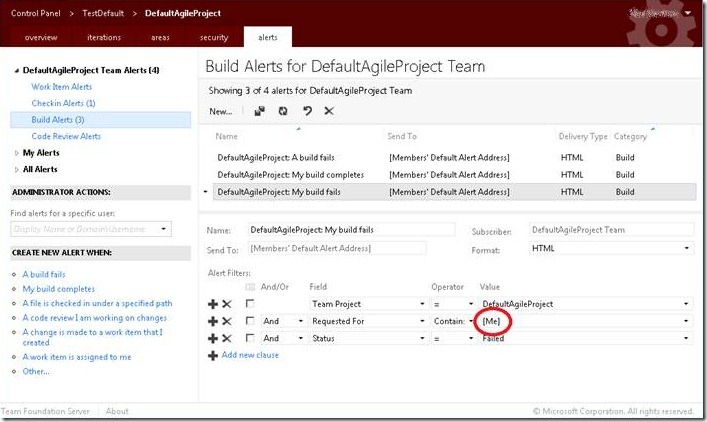The width and height of the screenshot is (707, 422).
Task: Switch to the areas tab
Action: [x=160, y=37]
